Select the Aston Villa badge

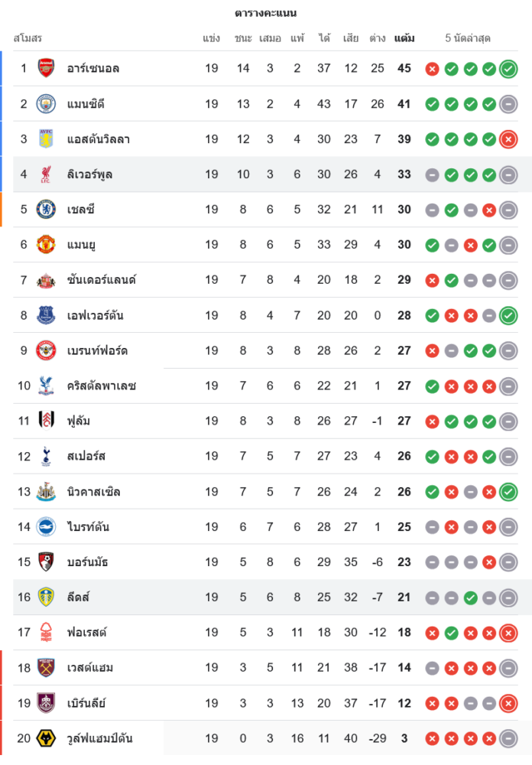[46, 138]
